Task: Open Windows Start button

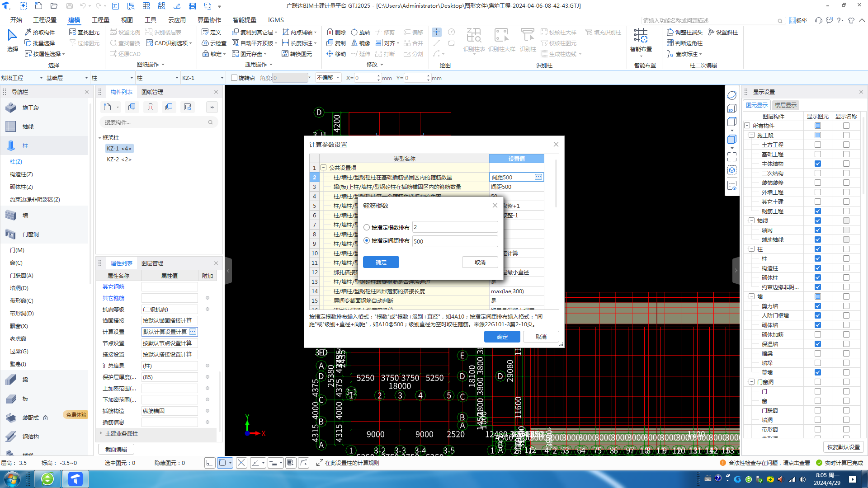Action: (x=12, y=479)
